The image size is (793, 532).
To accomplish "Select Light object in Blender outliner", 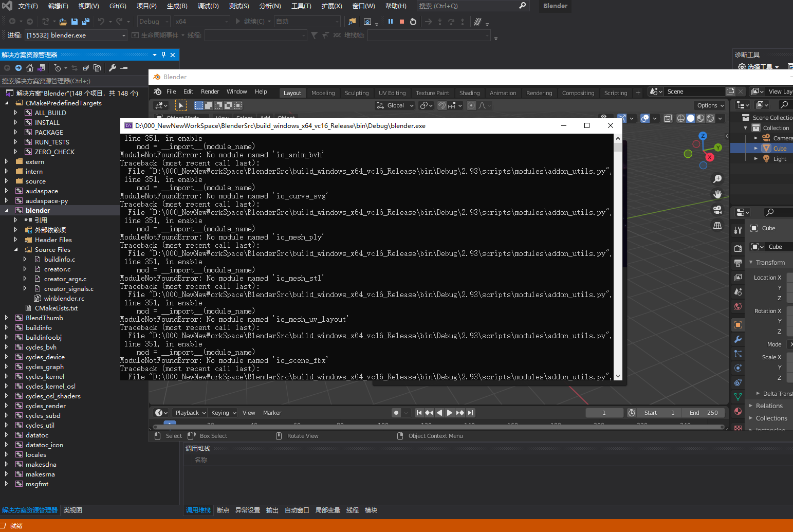I will tap(780, 159).
